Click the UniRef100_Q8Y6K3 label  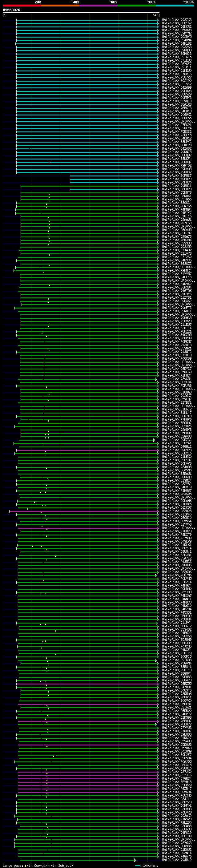click(177, 843)
